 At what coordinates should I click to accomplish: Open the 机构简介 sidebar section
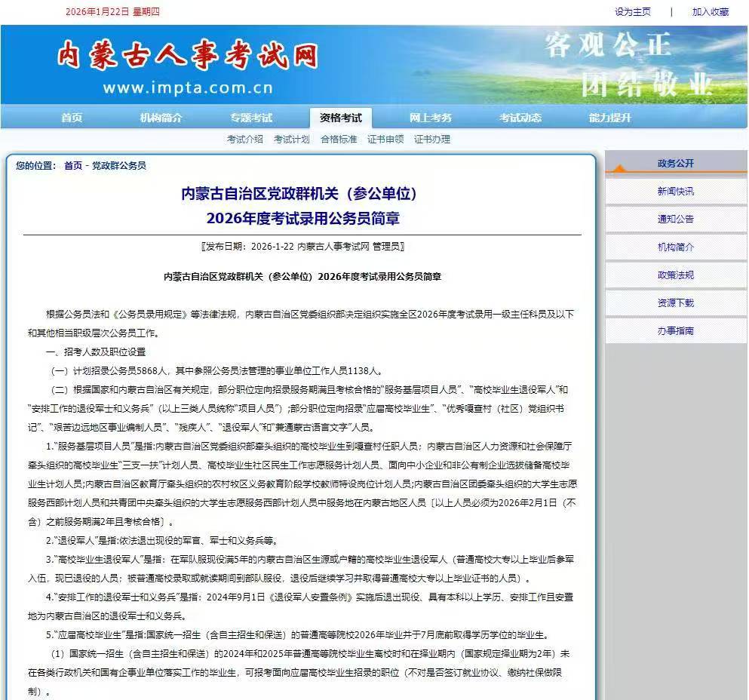click(677, 247)
